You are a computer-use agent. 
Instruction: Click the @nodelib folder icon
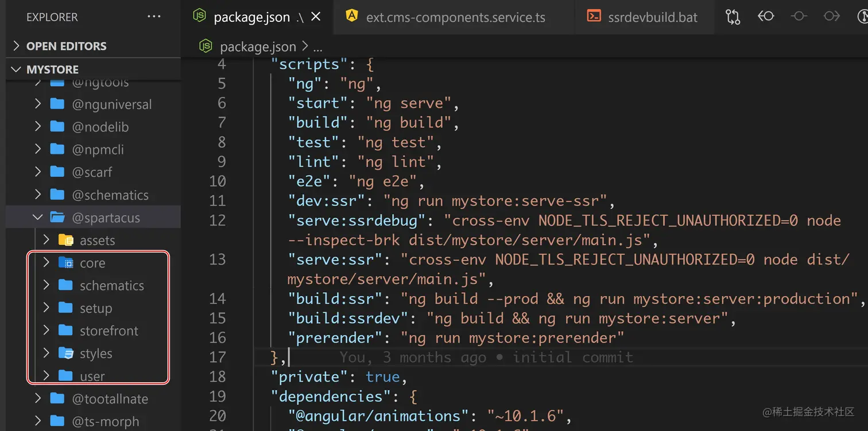click(x=57, y=127)
